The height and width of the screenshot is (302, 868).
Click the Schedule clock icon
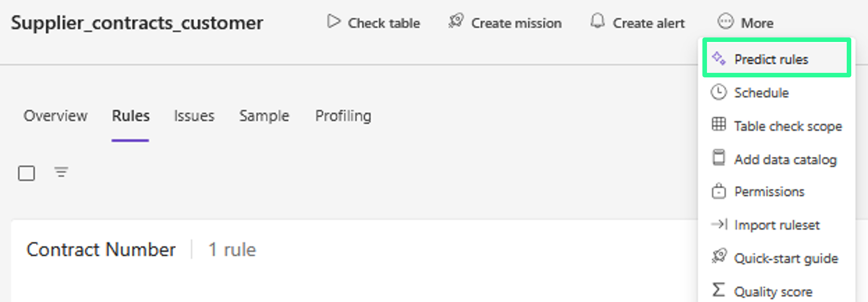719,93
